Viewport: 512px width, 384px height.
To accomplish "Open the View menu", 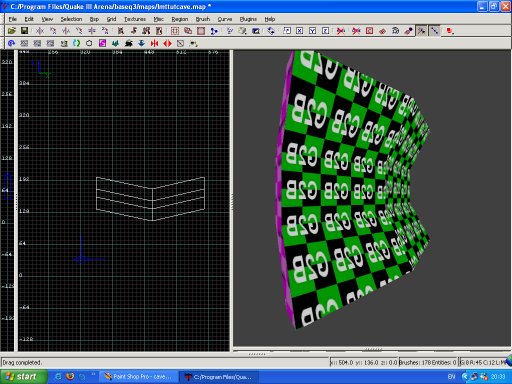I will click(x=47, y=19).
